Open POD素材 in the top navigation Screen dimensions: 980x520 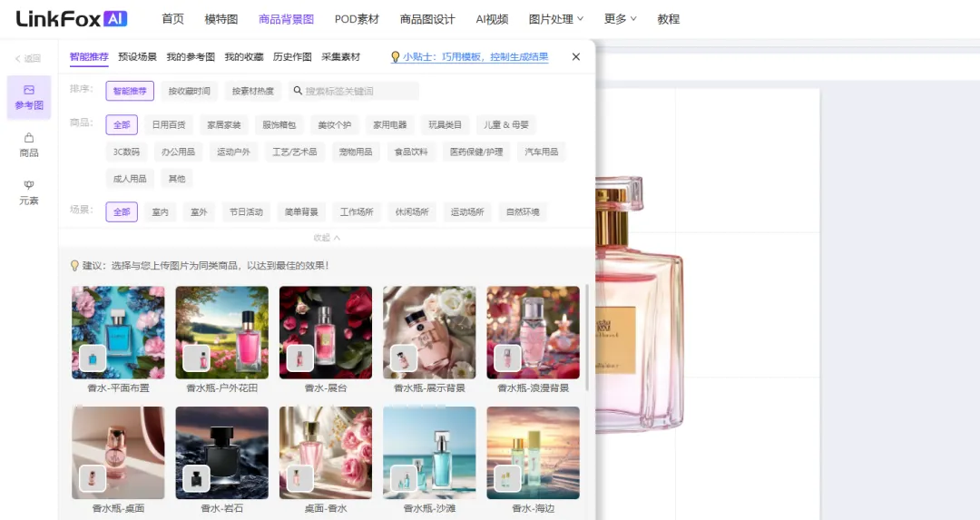point(357,19)
